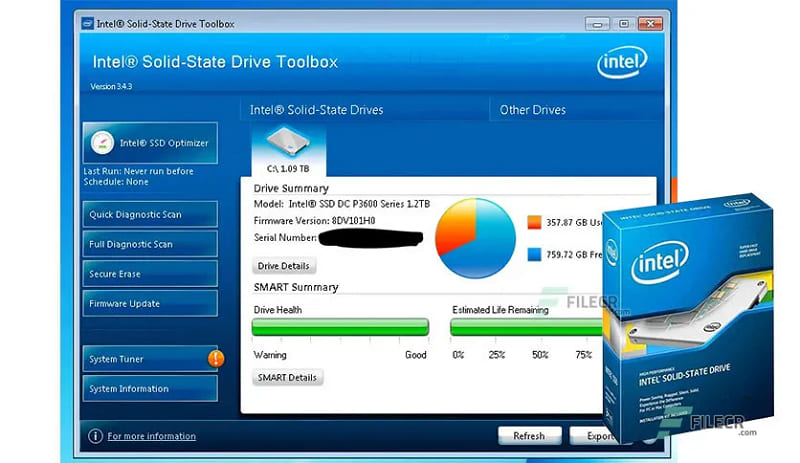Click the 'SMART Summary' heading
This screenshot has width=800, height=463.
(296, 287)
